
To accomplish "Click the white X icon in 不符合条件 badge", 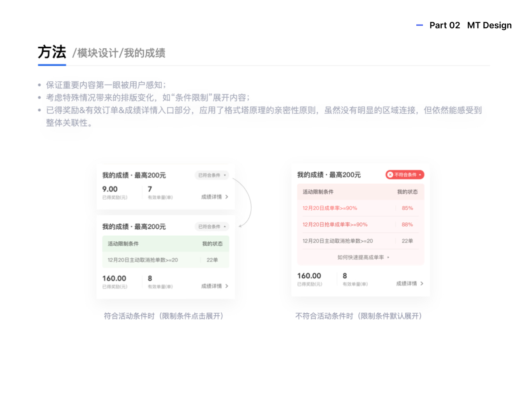I will click(390, 175).
